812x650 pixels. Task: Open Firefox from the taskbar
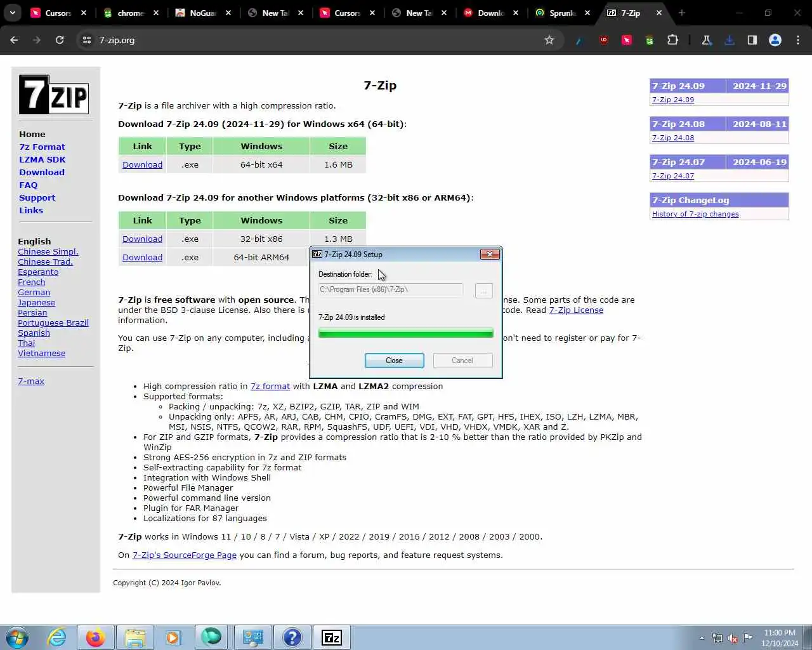96,637
